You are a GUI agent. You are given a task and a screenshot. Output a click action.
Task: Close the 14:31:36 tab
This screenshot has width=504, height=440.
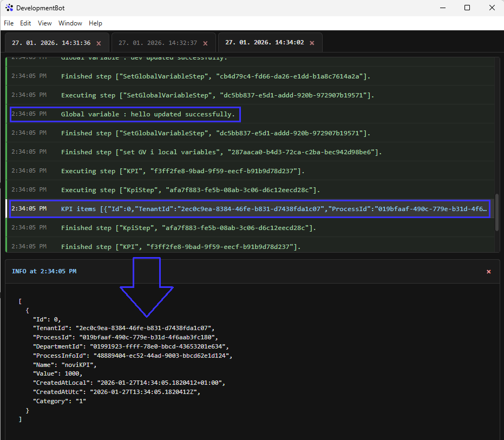tap(99, 43)
